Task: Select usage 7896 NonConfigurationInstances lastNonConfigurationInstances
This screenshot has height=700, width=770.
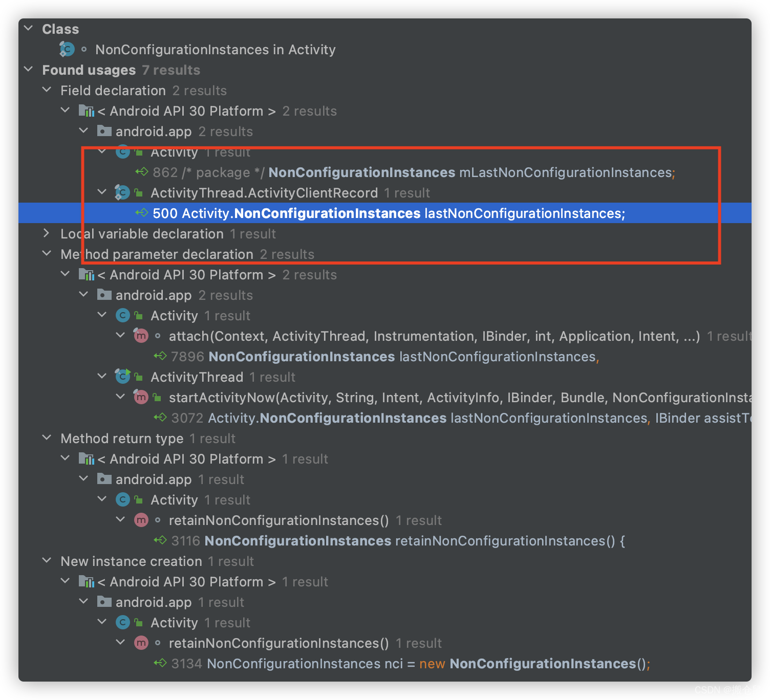Action: tap(385, 356)
